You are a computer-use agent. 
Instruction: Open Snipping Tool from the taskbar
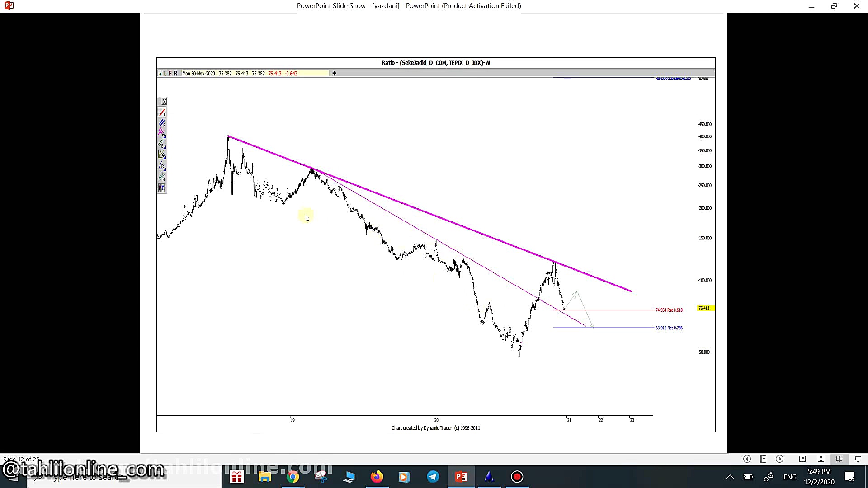(321, 477)
